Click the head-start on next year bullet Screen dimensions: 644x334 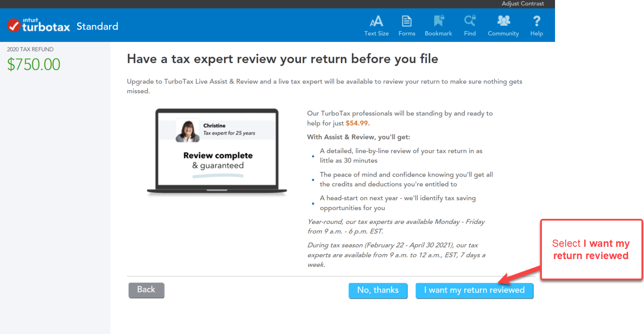(398, 203)
